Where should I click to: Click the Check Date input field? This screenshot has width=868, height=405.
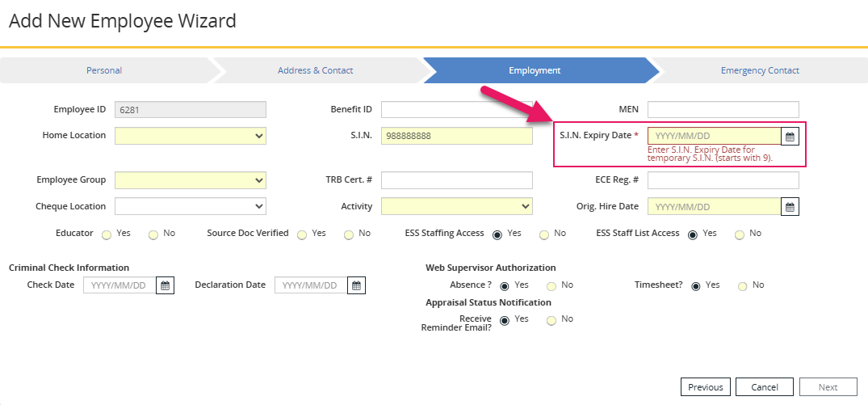click(120, 285)
